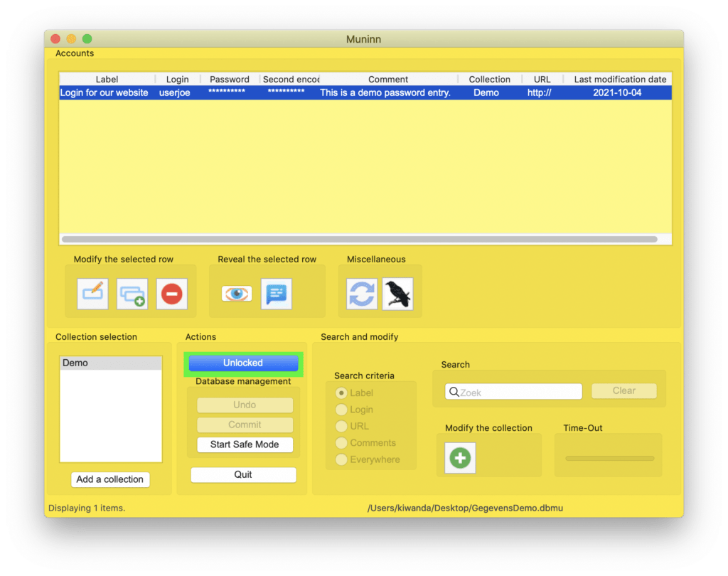
Task: Sort by the Login column header
Action: click(177, 80)
